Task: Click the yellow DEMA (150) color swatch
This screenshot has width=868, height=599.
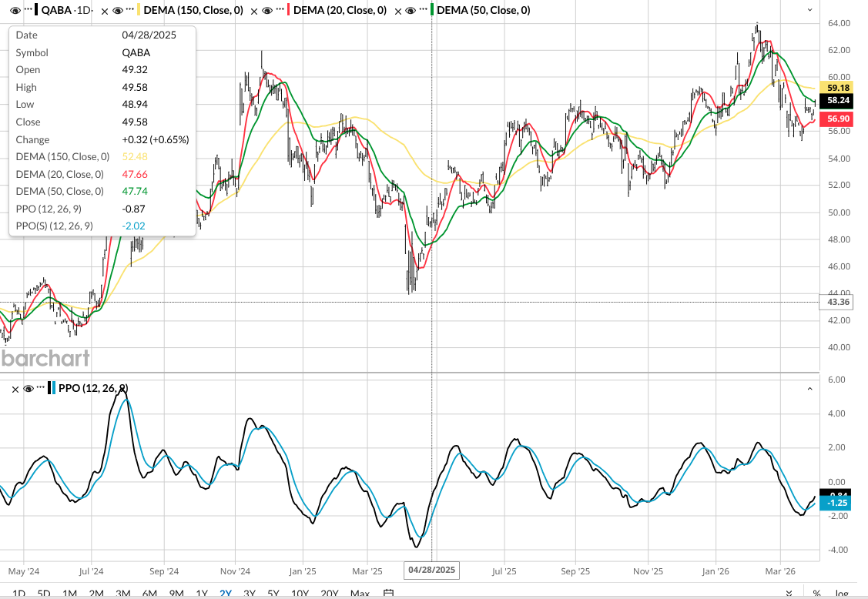Action: tap(139, 11)
